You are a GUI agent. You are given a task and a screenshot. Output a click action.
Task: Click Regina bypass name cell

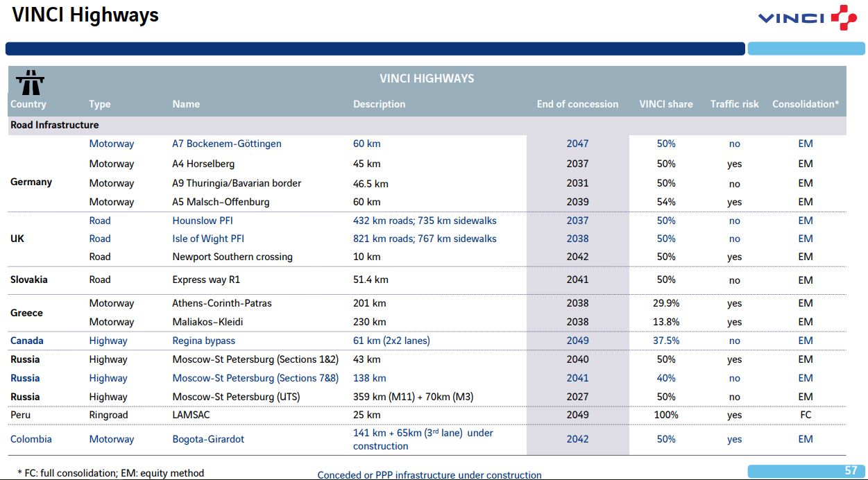pyautogui.click(x=203, y=341)
